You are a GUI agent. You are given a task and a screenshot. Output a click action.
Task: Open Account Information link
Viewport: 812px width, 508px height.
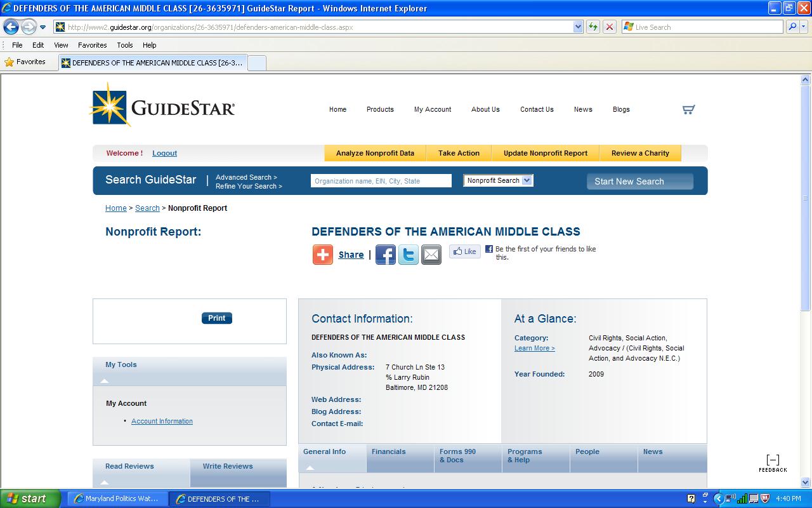[162, 421]
